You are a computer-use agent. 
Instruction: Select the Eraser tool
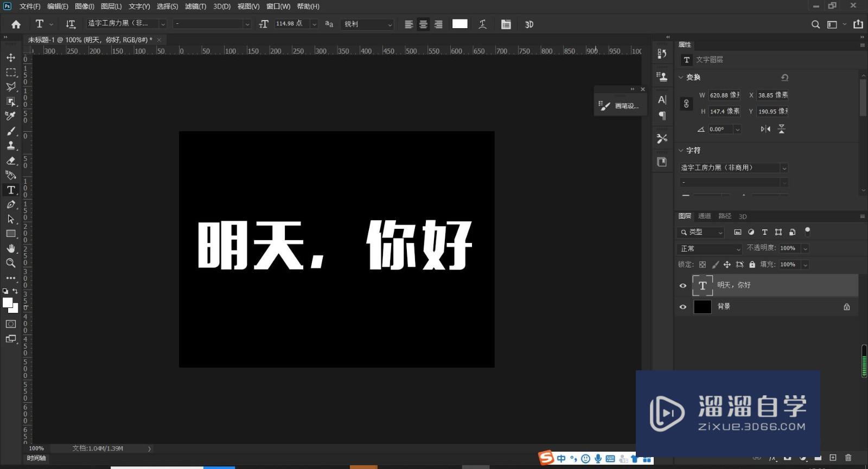[x=11, y=160]
